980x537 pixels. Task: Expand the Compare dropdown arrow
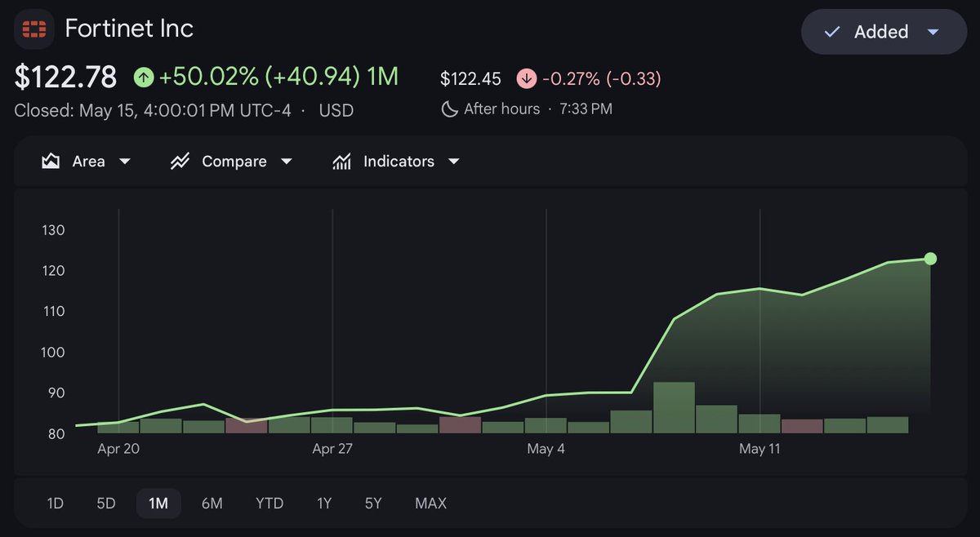pyautogui.click(x=287, y=162)
